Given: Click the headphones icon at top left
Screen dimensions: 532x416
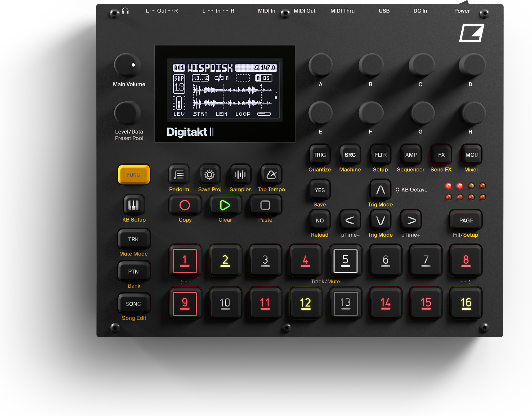Looking at the screenshot, I should [x=125, y=11].
